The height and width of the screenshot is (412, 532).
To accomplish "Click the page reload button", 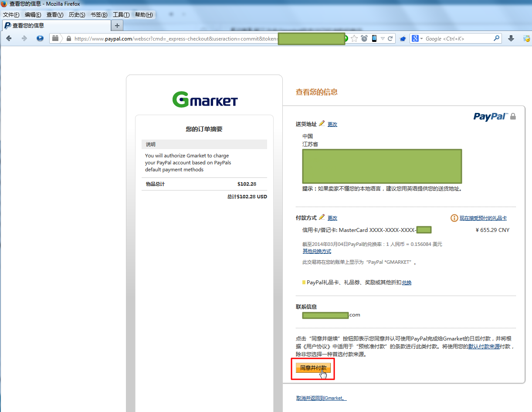I will (390, 38).
